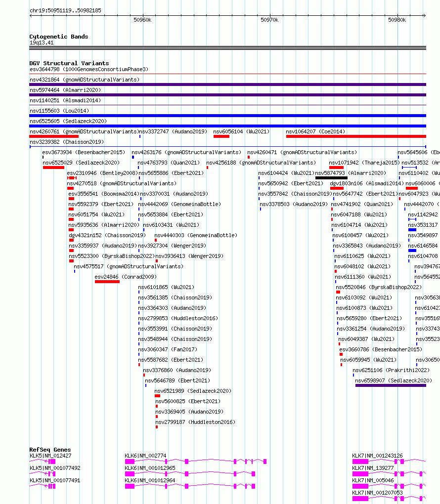Open dgv1803n106 (Alsmadi2014) variant
The width and height of the screenshot is (440, 504).
tap(367, 183)
